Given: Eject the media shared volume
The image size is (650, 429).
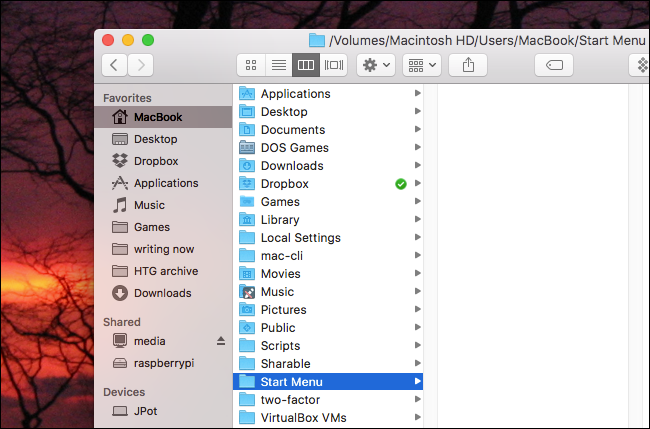Looking at the screenshot, I should (221, 341).
